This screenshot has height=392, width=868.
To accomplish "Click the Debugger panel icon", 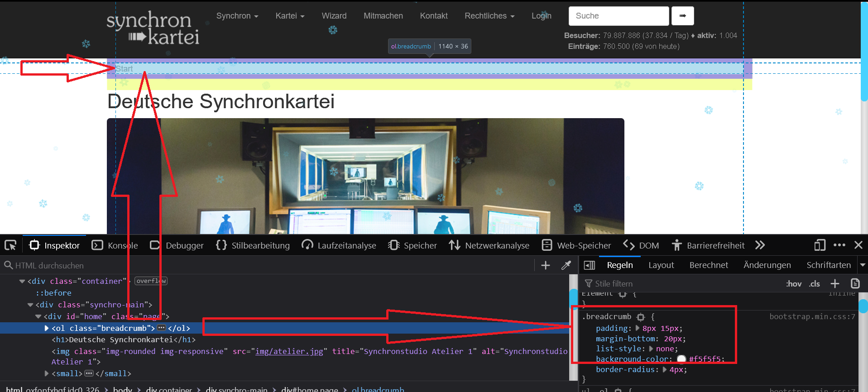I will pyautogui.click(x=155, y=245).
